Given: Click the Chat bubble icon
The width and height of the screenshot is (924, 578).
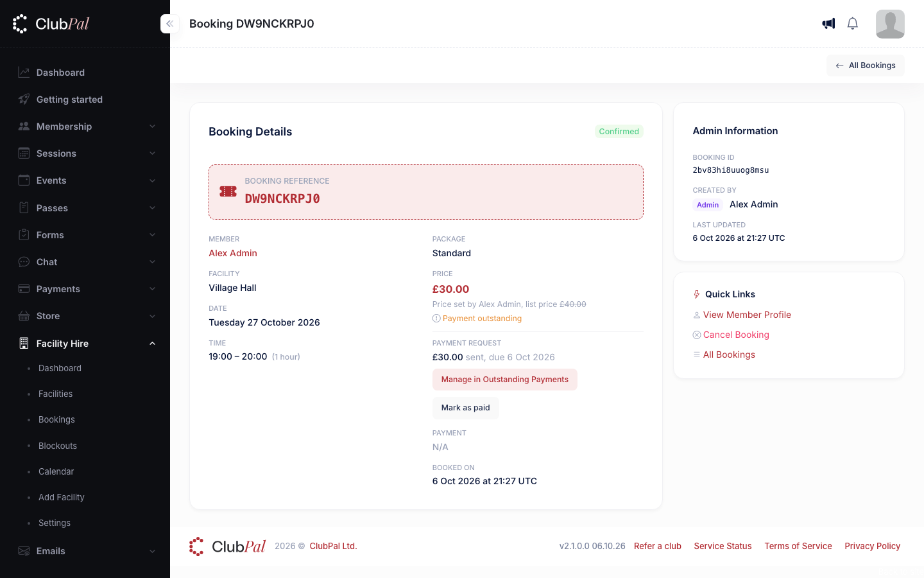Looking at the screenshot, I should pos(24,262).
